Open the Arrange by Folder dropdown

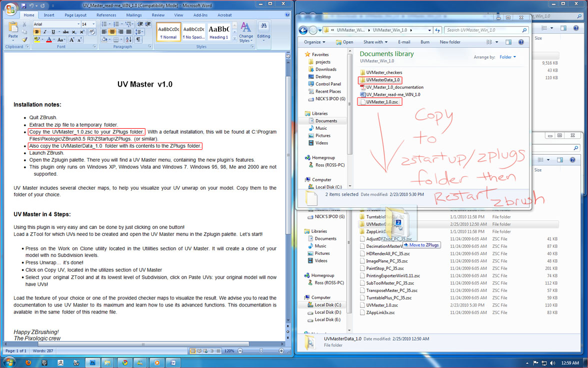coord(507,57)
